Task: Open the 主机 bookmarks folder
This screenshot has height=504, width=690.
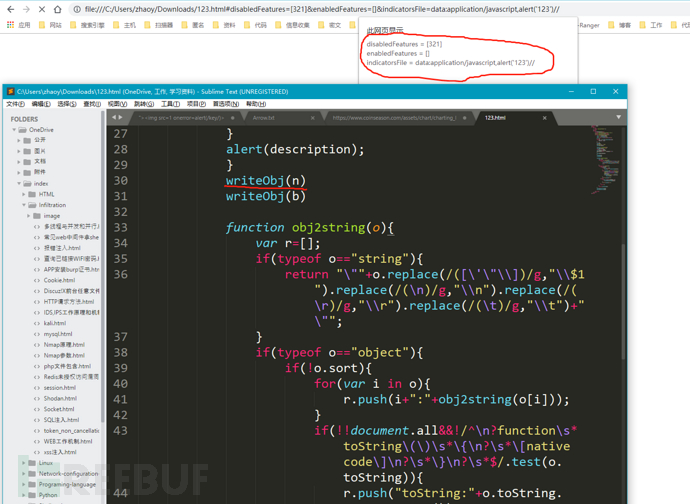Action: coord(125,25)
